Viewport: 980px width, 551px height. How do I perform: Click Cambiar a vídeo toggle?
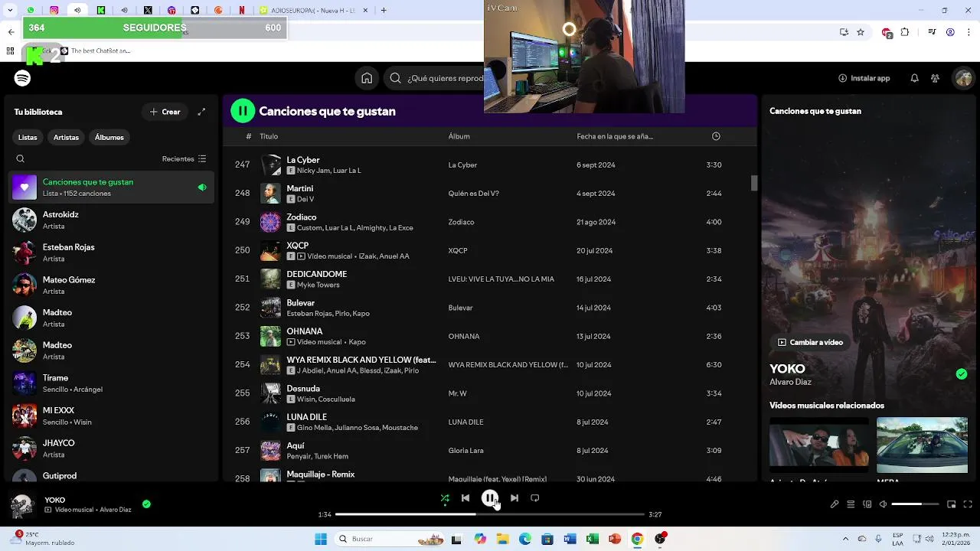[x=811, y=342]
